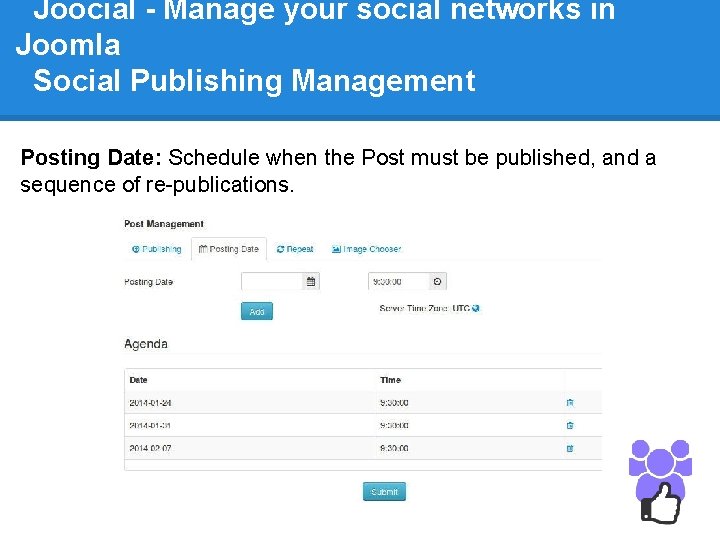This screenshot has width=720, height=540.
Task: Click the Server Time Zone UTC text
Action: [x=425, y=308]
